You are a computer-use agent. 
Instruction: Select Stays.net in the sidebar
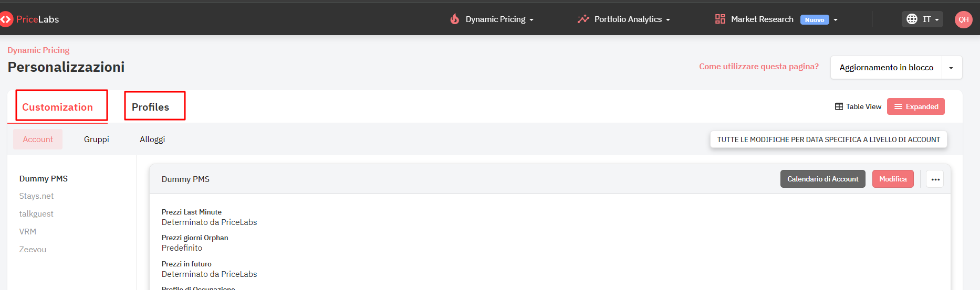tap(36, 196)
